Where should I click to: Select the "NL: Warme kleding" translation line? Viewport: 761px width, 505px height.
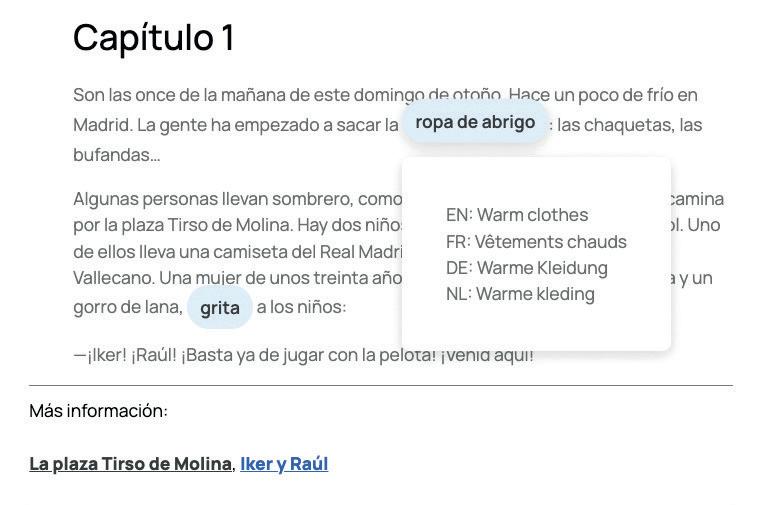click(x=520, y=294)
